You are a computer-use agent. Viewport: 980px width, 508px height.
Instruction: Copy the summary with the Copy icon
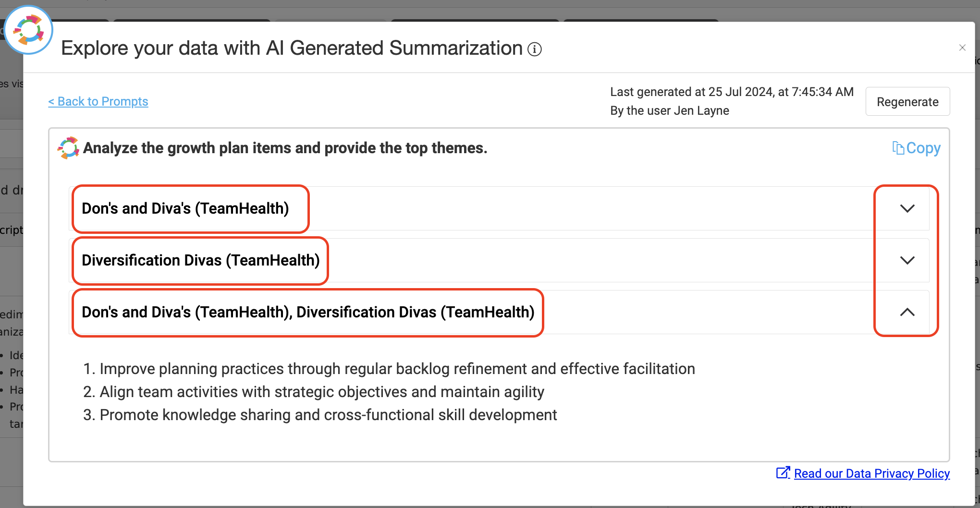click(x=916, y=148)
